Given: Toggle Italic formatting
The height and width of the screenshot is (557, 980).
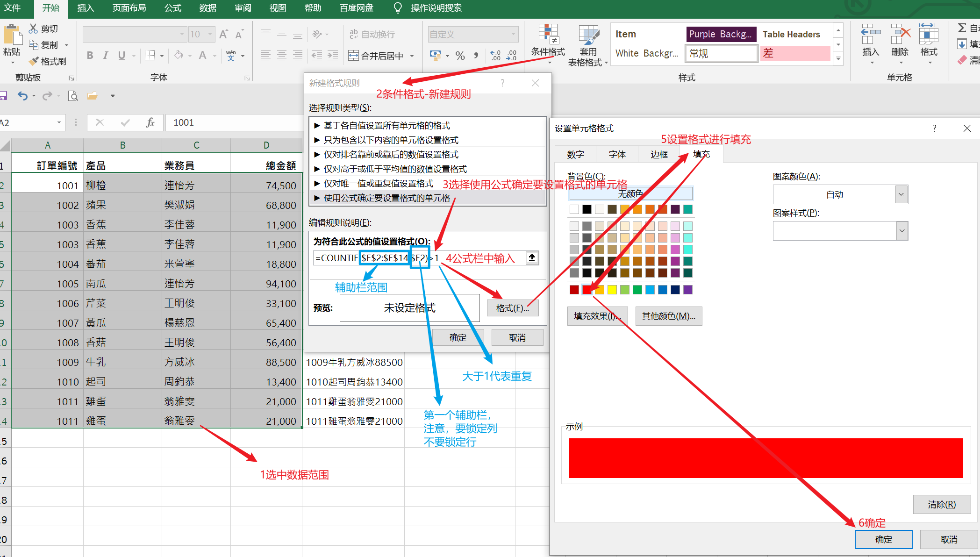Looking at the screenshot, I should (x=106, y=56).
